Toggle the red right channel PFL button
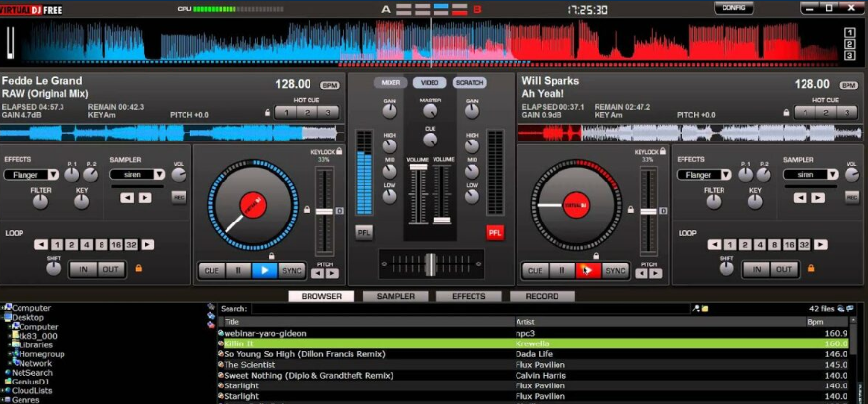Image resolution: width=868 pixels, height=404 pixels. coord(494,232)
